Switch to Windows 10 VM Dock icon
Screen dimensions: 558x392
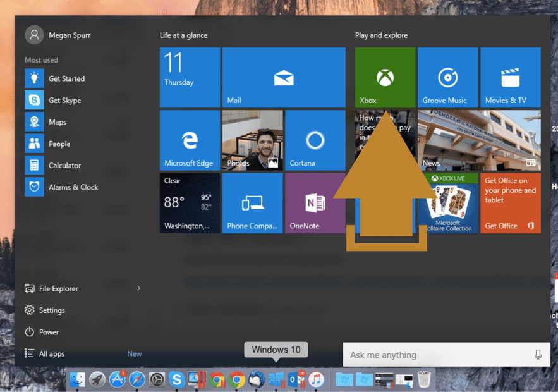(277, 379)
